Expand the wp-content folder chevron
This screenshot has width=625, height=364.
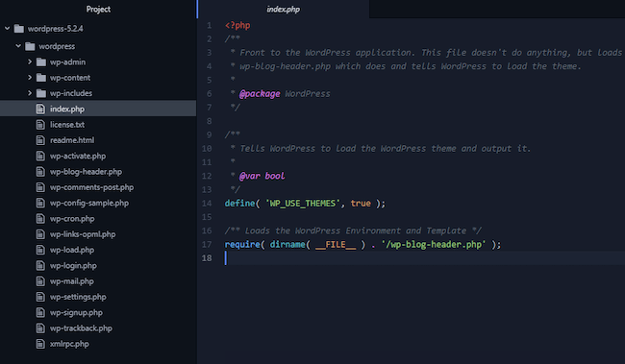[30, 77]
